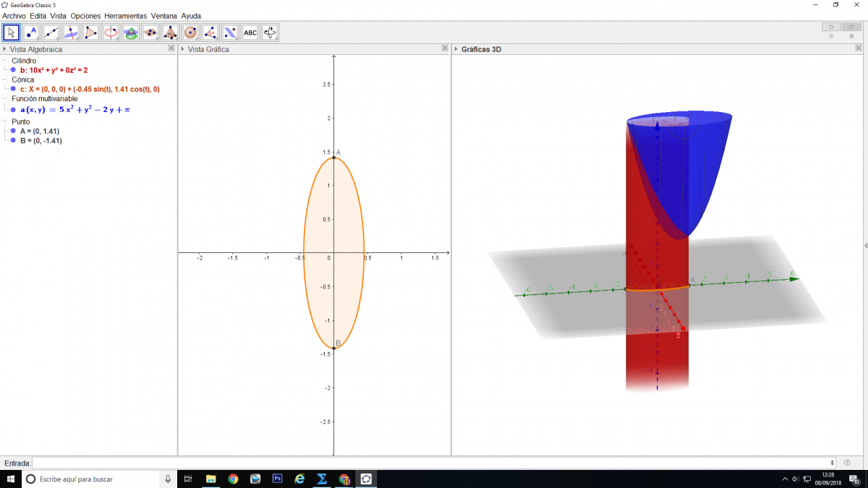Expand the Vista Gráfica style bar arrow
Viewport: 868px width, 488px height.
tap(182, 49)
